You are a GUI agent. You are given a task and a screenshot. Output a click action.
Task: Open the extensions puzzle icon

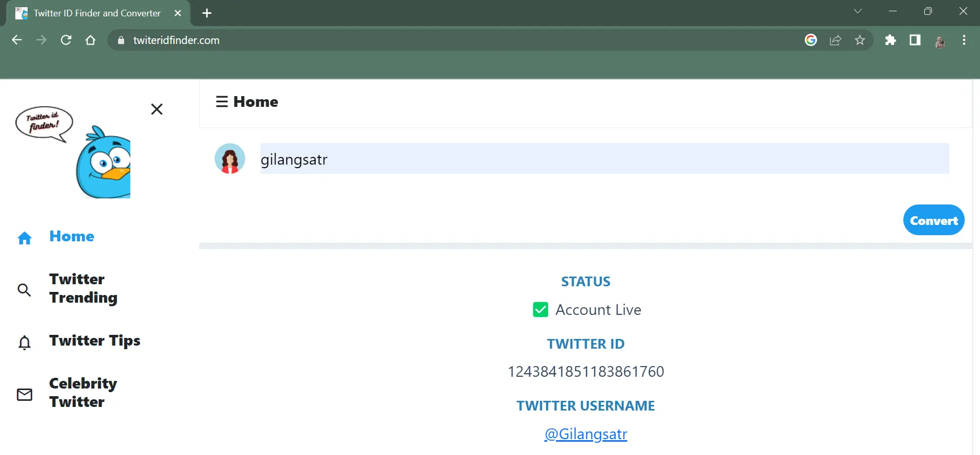[x=891, y=40]
